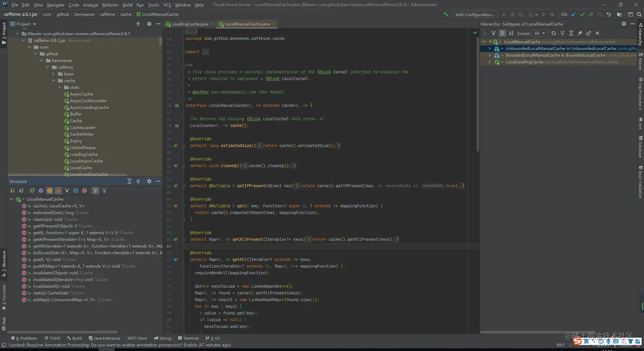Screen dimensions: 644x351
Task: Pin the Hierarchy tab
Action: click(x=580, y=33)
